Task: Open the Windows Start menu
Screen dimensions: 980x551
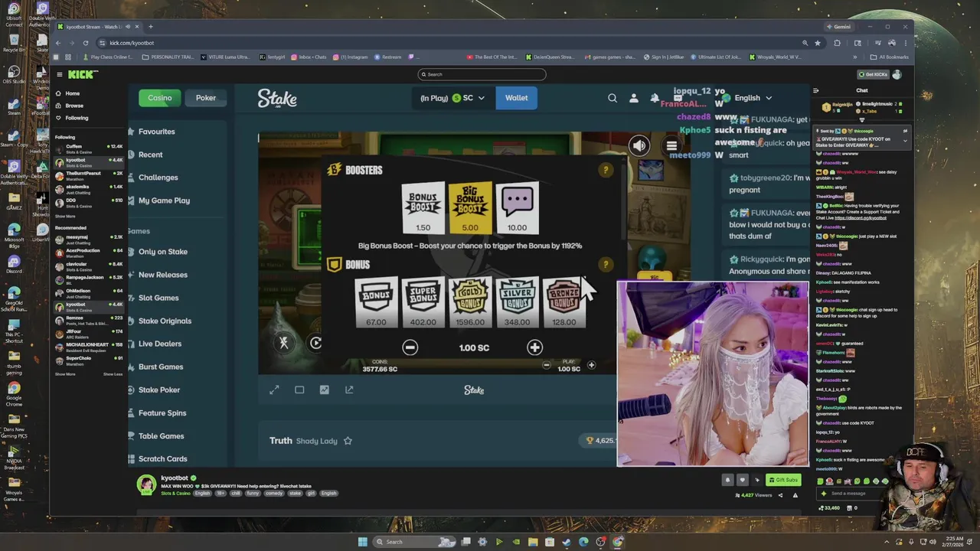Action: tap(362, 542)
